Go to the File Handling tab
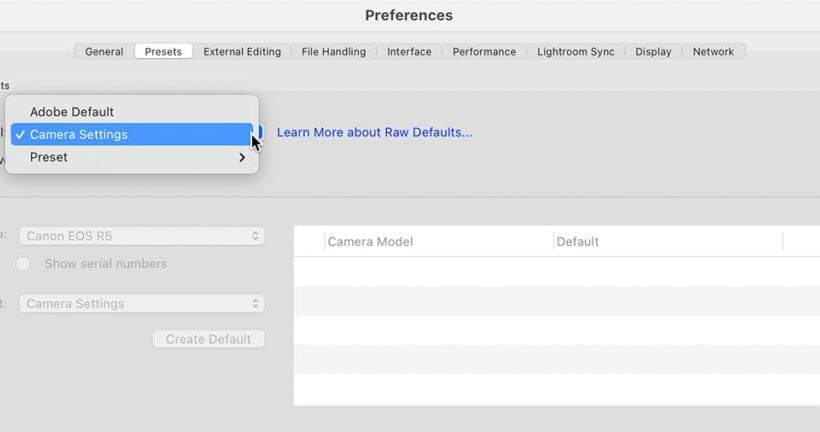The height and width of the screenshot is (432, 820). tap(333, 52)
